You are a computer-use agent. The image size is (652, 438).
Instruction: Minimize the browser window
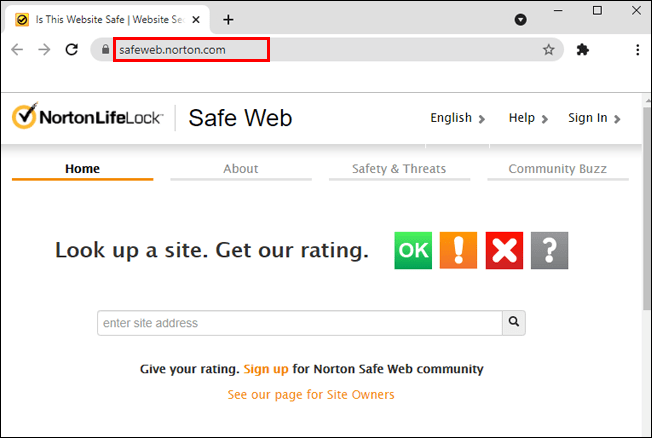coord(558,10)
